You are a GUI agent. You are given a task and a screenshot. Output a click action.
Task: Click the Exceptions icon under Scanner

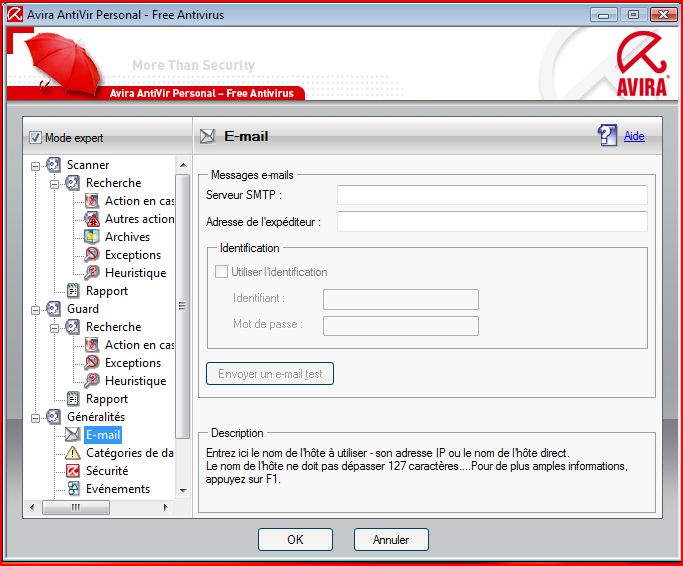[x=91, y=254]
